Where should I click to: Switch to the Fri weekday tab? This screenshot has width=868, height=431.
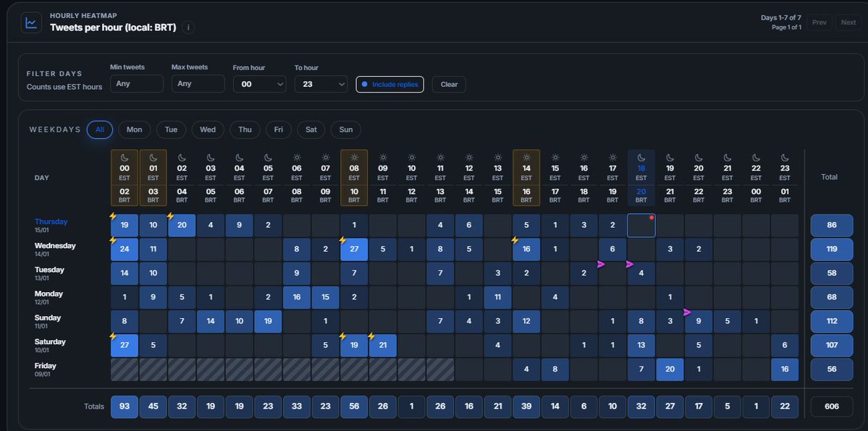coord(278,129)
